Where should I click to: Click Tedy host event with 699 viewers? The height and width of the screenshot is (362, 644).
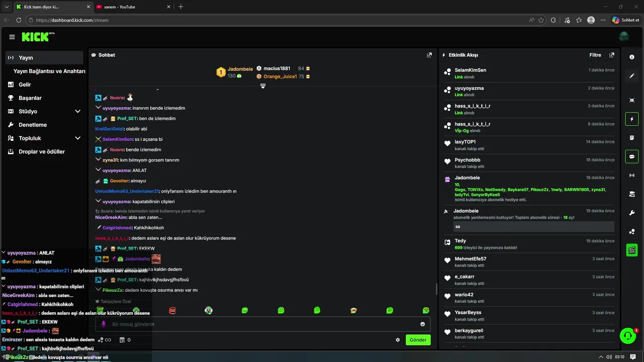pyautogui.click(x=529, y=244)
